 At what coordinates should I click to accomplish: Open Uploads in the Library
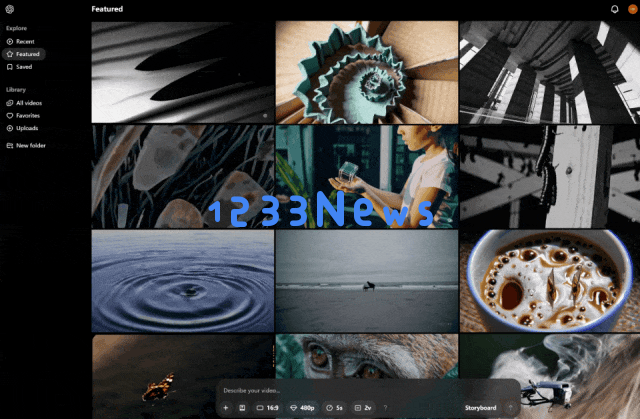click(22, 128)
